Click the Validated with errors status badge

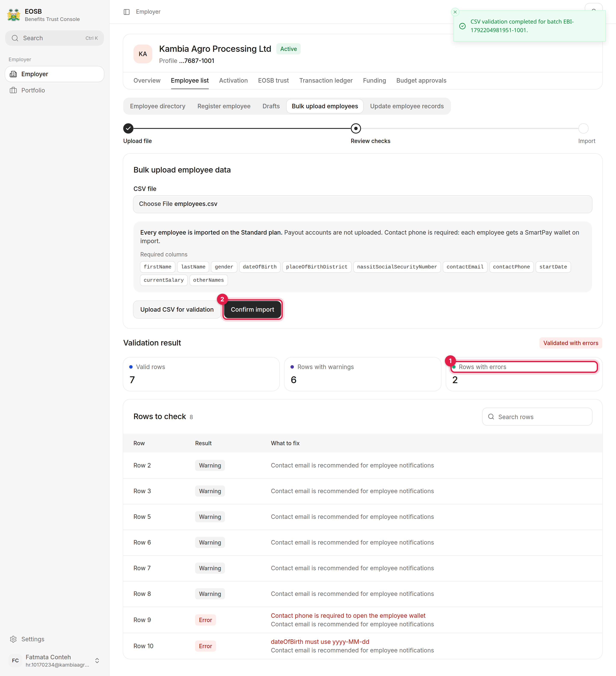[x=570, y=343]
